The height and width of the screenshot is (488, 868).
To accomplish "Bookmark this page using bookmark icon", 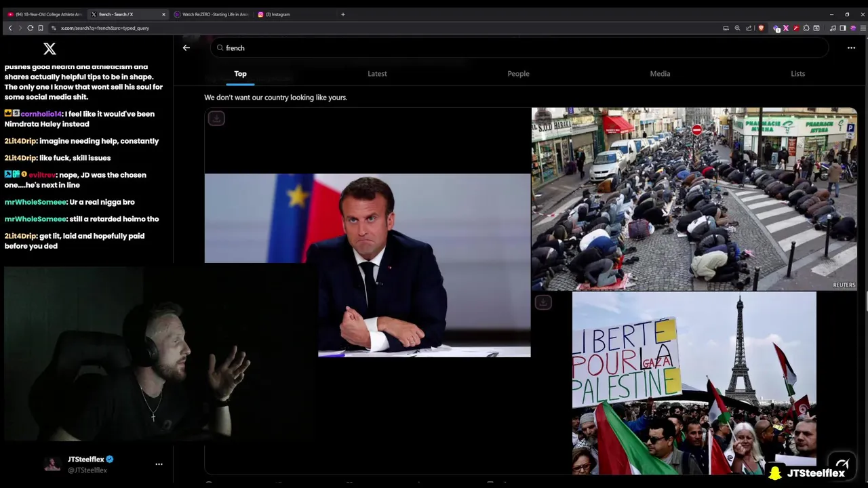I will tap(41, 28).
